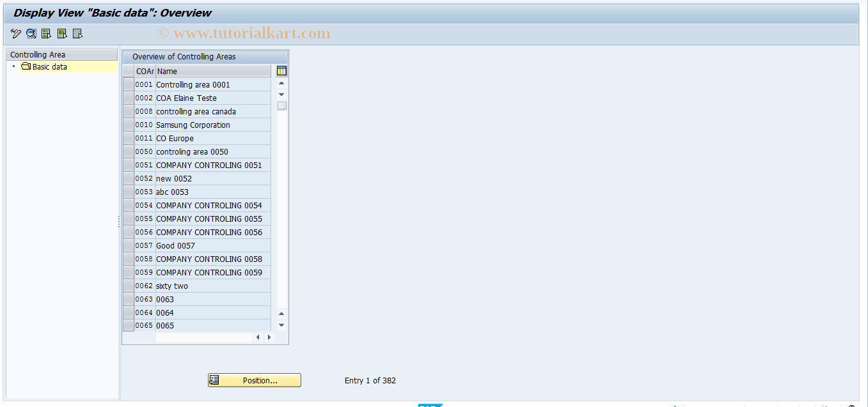Click 'COMPANY CONTROLING 0056' cell

213,232
